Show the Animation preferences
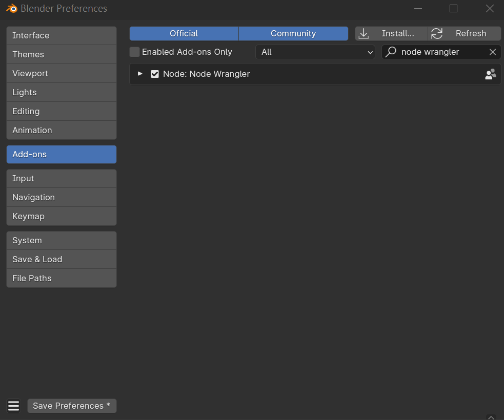 click(x=62, y=131)
